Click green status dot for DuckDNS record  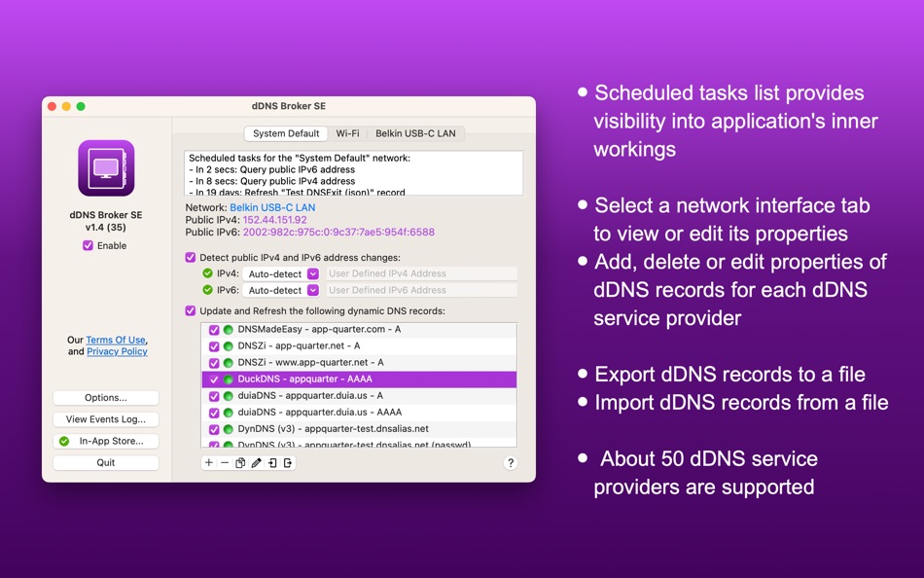tap(228, 379)
